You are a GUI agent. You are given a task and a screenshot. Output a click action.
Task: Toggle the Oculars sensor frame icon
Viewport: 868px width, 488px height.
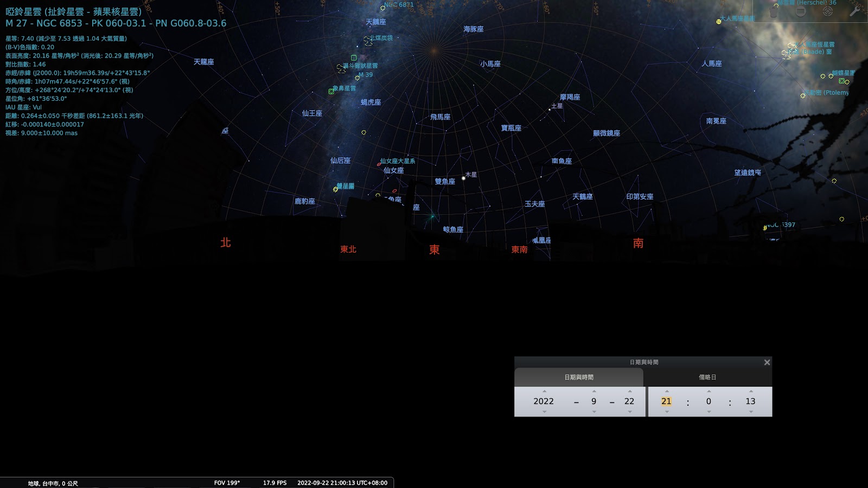click(x=801, y=12)
